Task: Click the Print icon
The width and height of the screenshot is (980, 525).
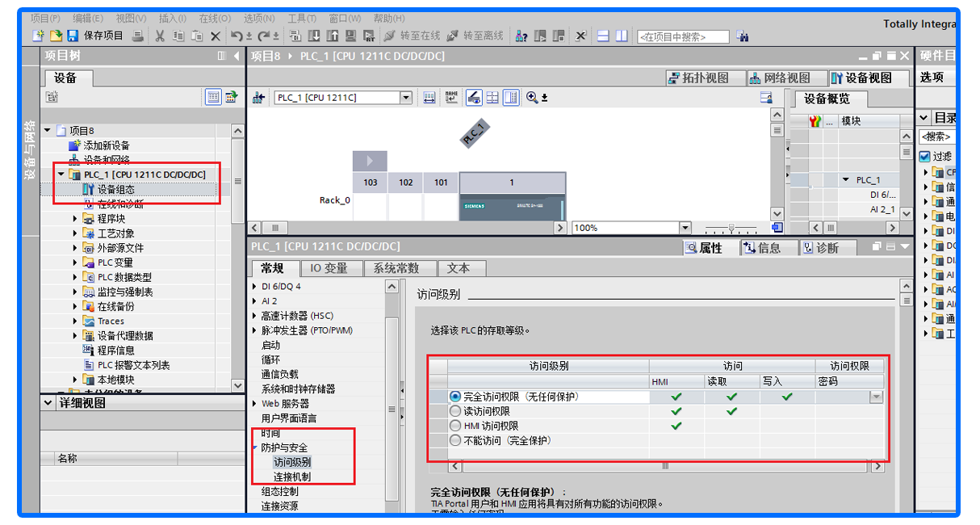Action: click(x=138, y=36)
